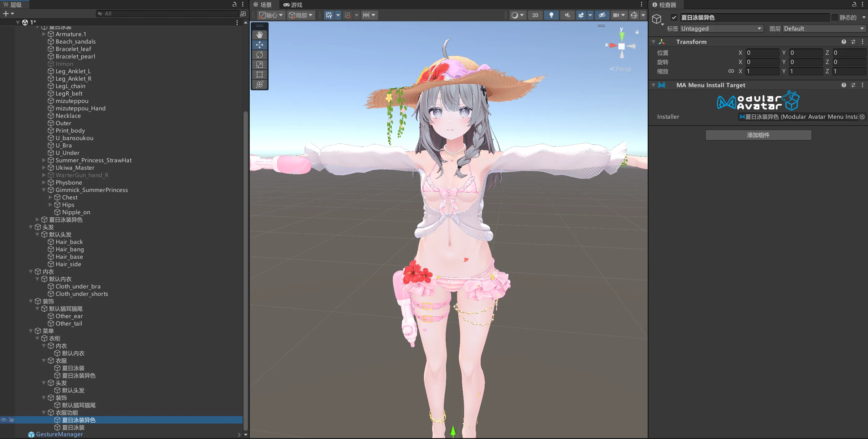
Task: Toggle scene lighting bulb icon
Action: coord(551,15)
